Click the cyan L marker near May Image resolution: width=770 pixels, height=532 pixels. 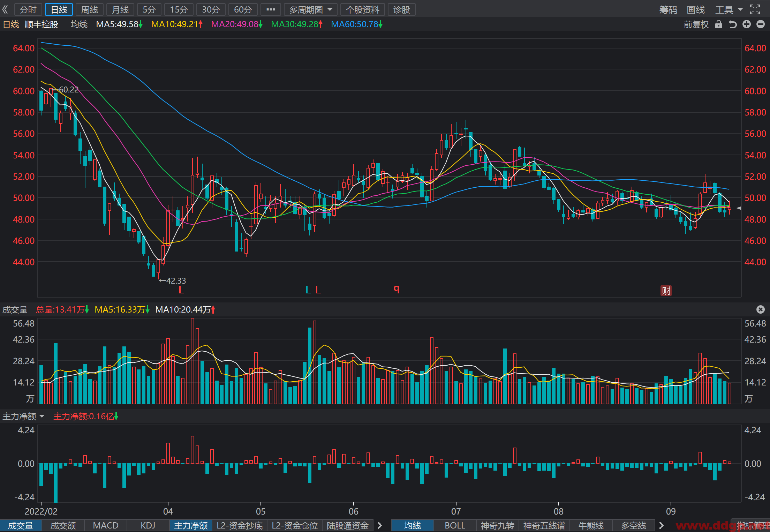308,290
